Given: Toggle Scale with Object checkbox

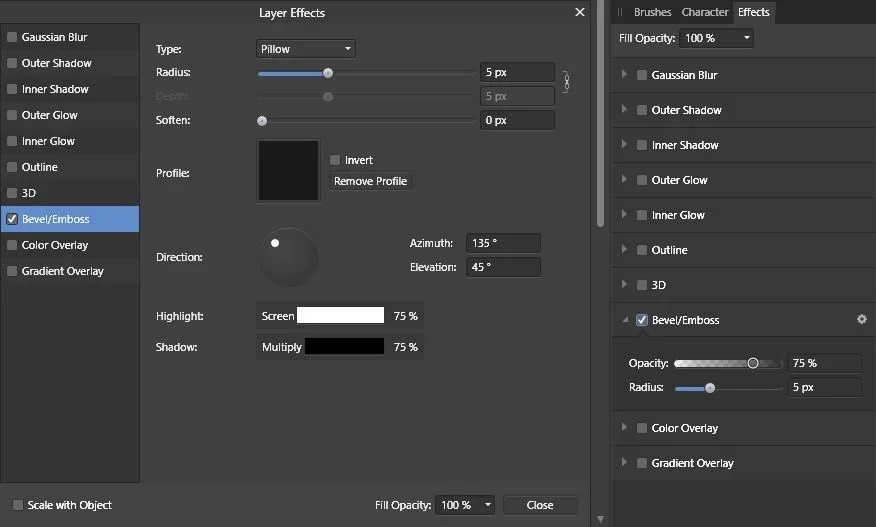Looking at the screenshot, I should 18,505.
